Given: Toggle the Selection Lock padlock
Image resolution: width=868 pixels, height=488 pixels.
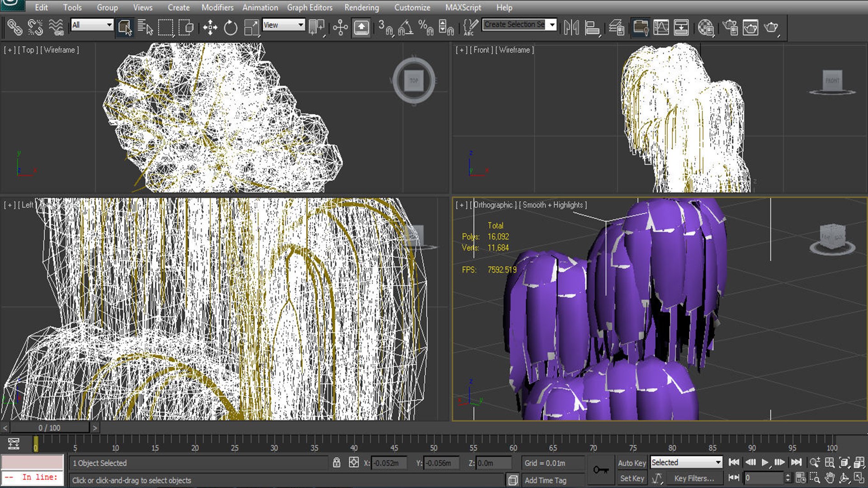Looking at the screenshot, I should coord(337,463).
